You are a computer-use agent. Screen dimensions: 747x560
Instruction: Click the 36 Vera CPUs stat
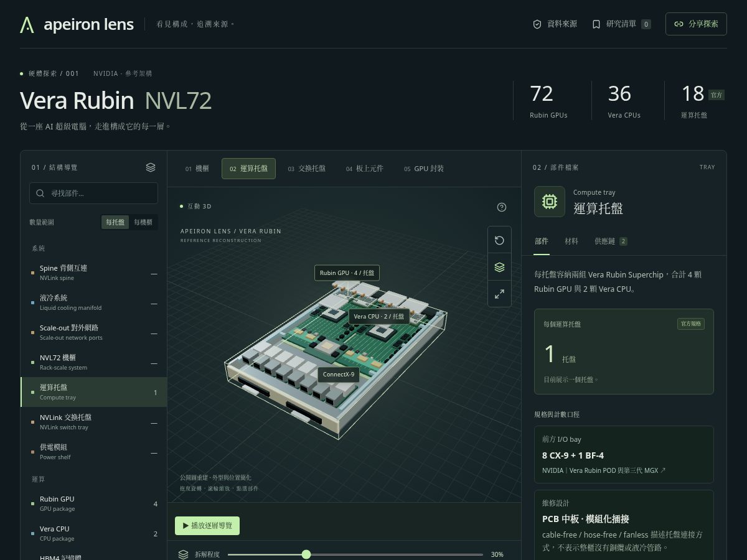point(624,101)
